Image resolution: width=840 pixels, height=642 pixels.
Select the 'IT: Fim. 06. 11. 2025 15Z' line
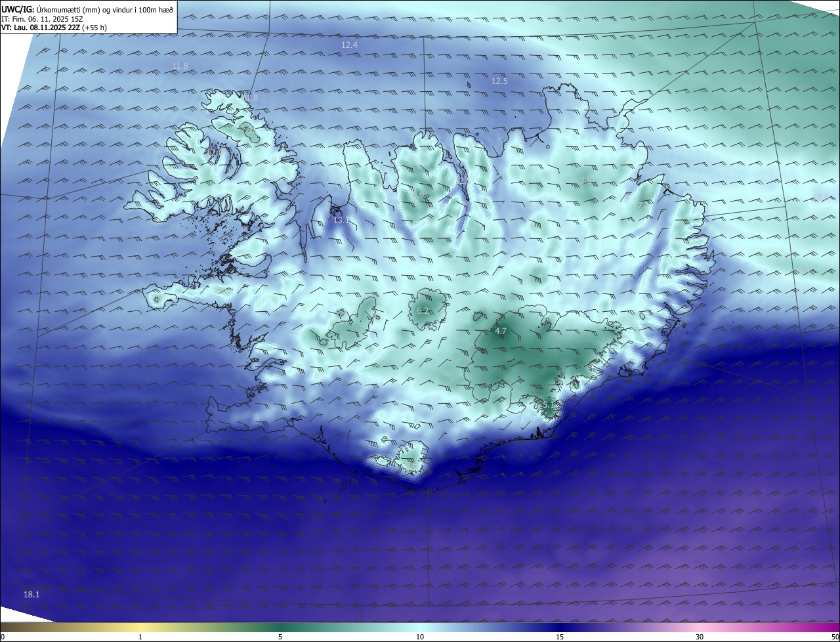click(42, 19)
